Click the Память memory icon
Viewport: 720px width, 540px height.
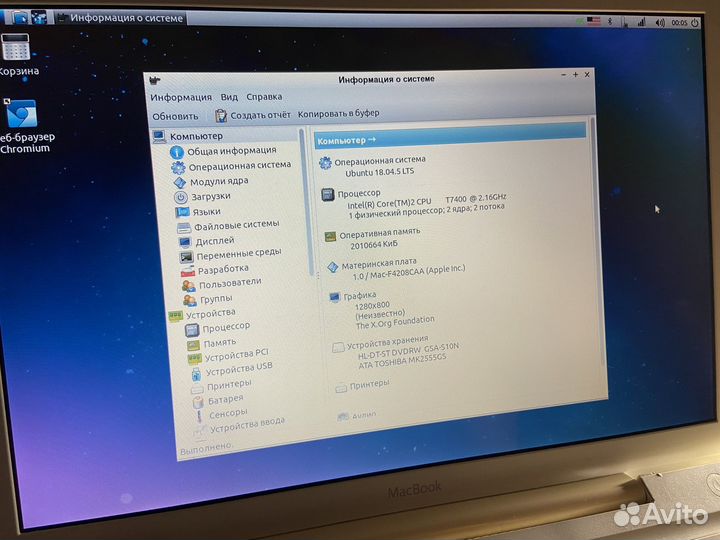[193, 345]
